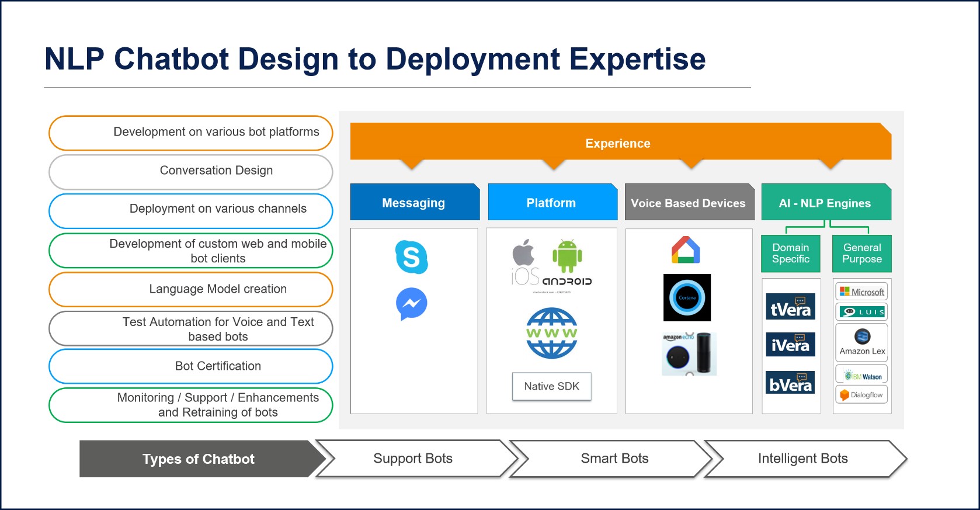Select the Cortana circle icon
The height and width of the screenshot is (510, 980).
click(687, 297)
